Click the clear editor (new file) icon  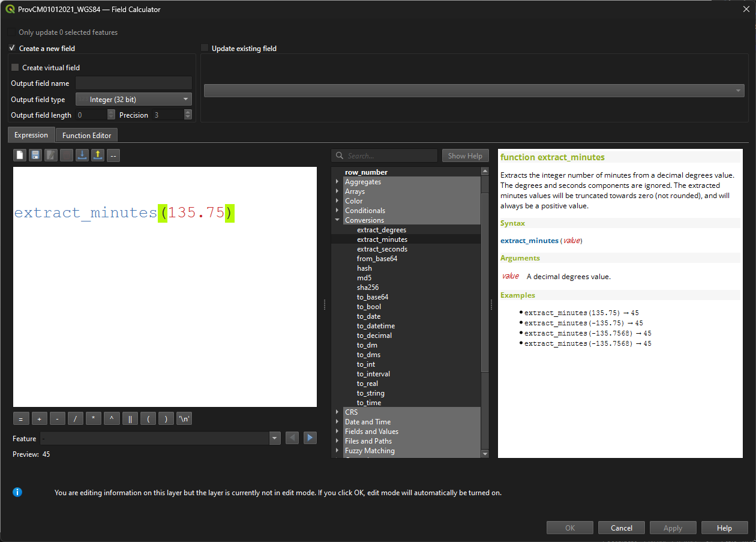(20, 155)
